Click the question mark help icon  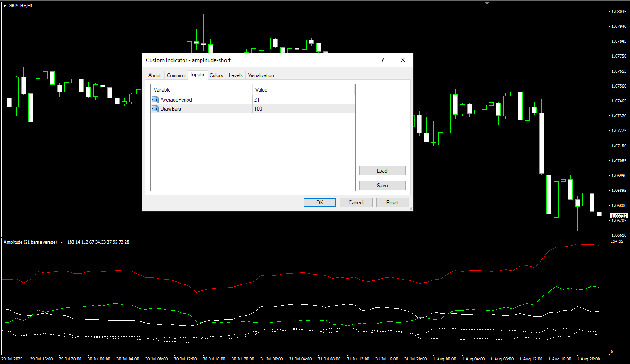point(383,60)
